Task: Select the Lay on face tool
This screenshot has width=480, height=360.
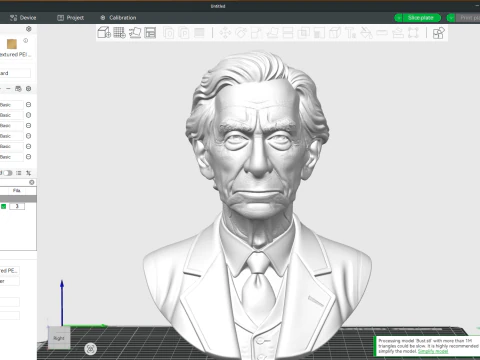Action: (x=272, y=33)
